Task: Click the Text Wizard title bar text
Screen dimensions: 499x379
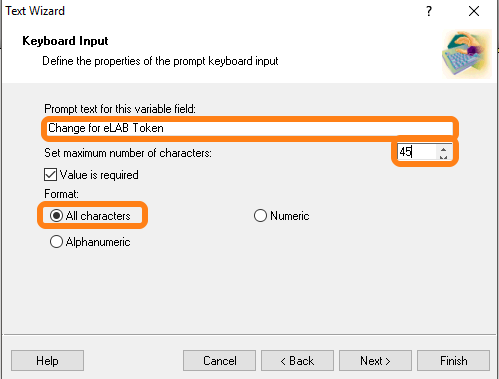Action: click(x=35, y=11)
